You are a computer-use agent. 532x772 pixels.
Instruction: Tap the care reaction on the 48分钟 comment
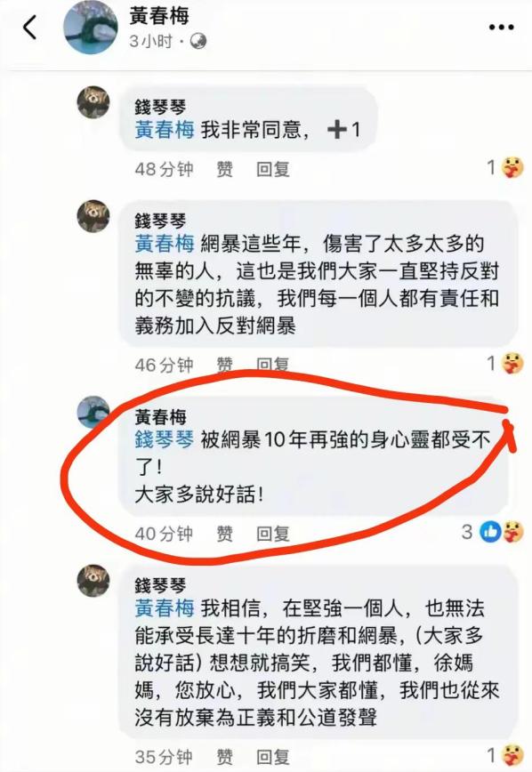512,168
